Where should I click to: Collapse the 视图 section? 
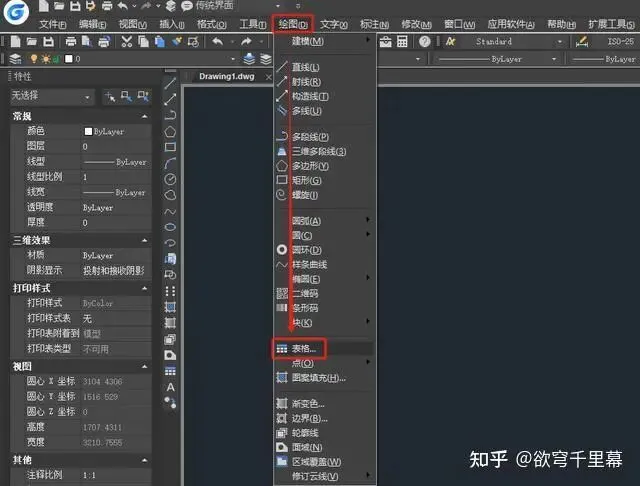click(144, 367)
